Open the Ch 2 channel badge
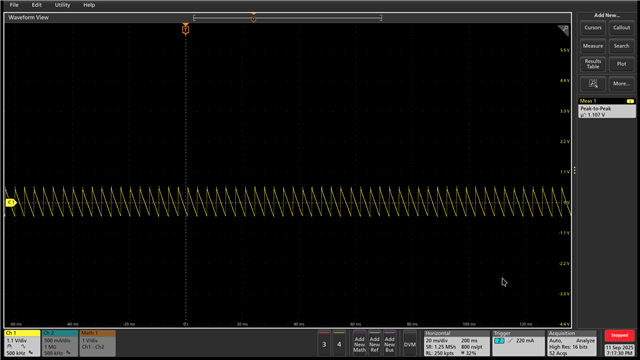The width and height of the screenshot is (640, 360). pyautogui.click(x=60, y=343)
